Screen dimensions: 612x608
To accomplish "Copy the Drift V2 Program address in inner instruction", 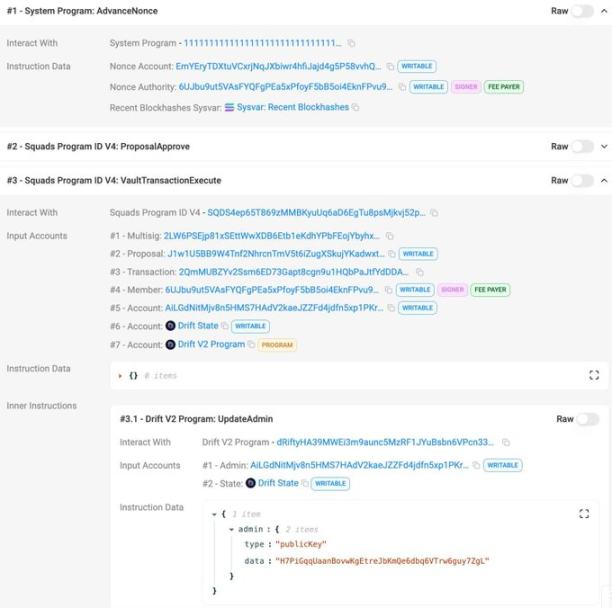I will pyautogui.click(x=506, y=442).
